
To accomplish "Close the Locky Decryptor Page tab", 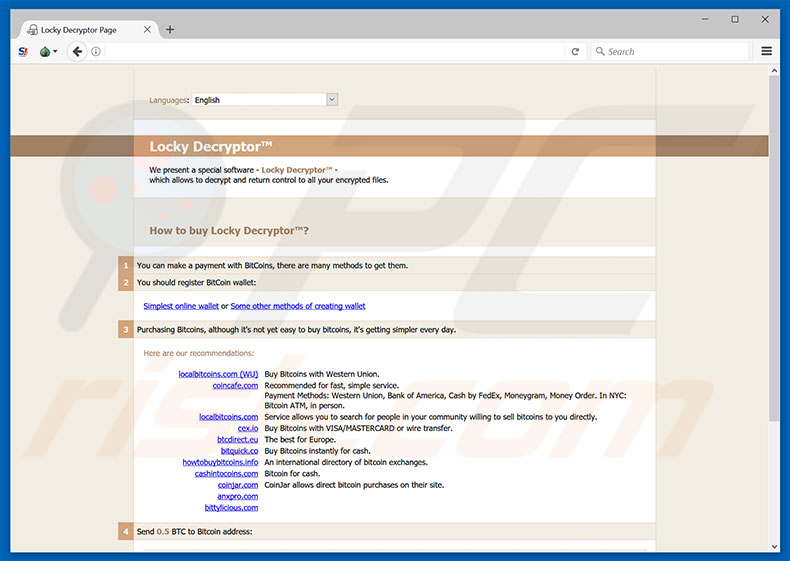I will (x=147, y=30).
